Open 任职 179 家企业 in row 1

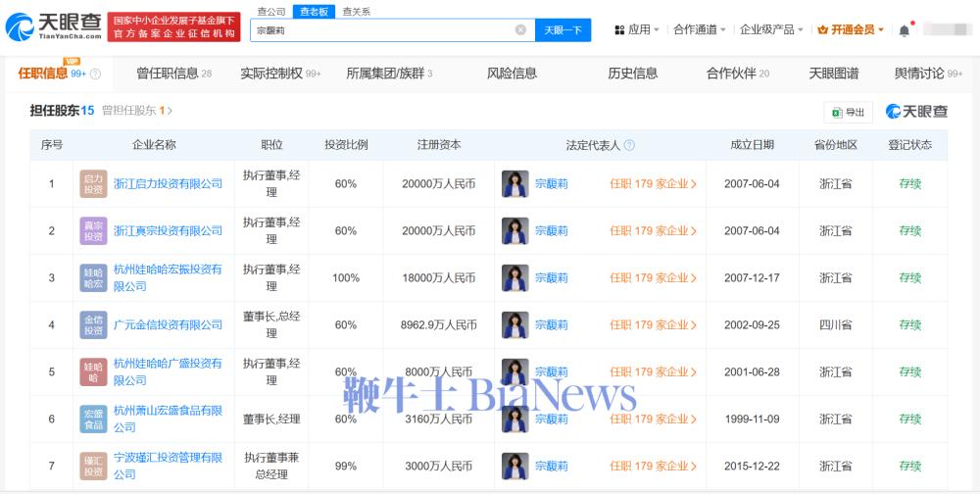653,184
